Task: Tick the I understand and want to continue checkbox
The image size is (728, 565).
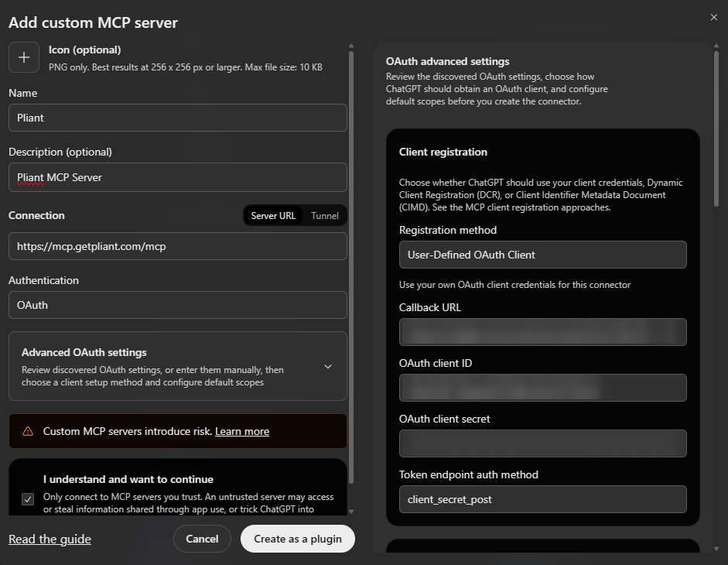Action: 28,499
